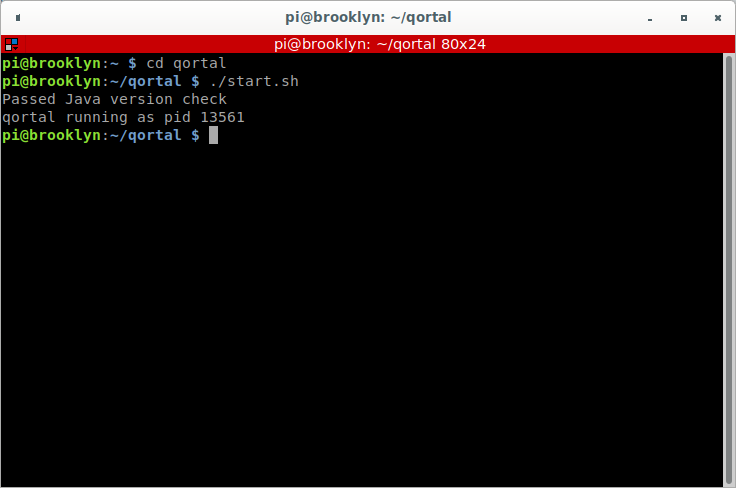Click the 'Passed Java version check' output line

(115, 99)
